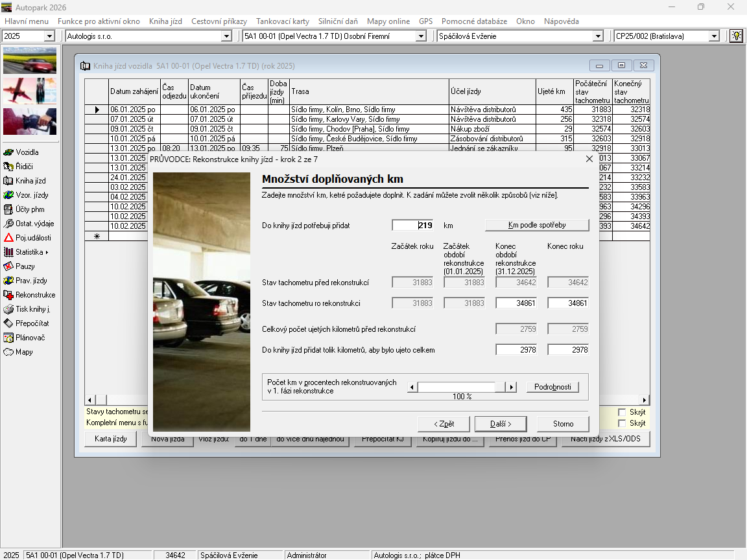Expand the Špáčilová Evženie driver dropdown
747x560 pixels.
[598, 36]
